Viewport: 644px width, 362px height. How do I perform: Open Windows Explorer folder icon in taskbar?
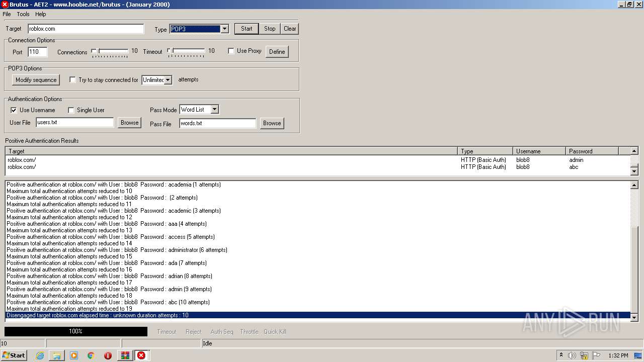coord(57,355)
